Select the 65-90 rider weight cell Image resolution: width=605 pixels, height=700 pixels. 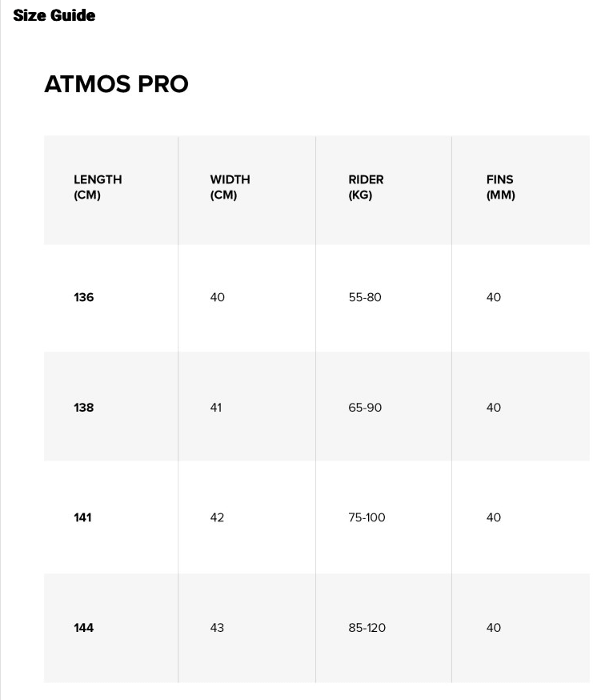click(365, 408)
